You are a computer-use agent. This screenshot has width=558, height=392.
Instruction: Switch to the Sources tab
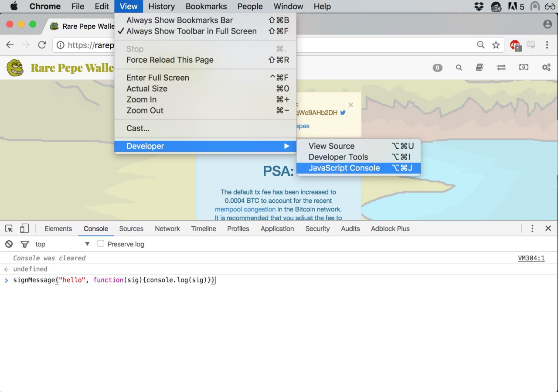pyautogui.click(x=131, y=228)
